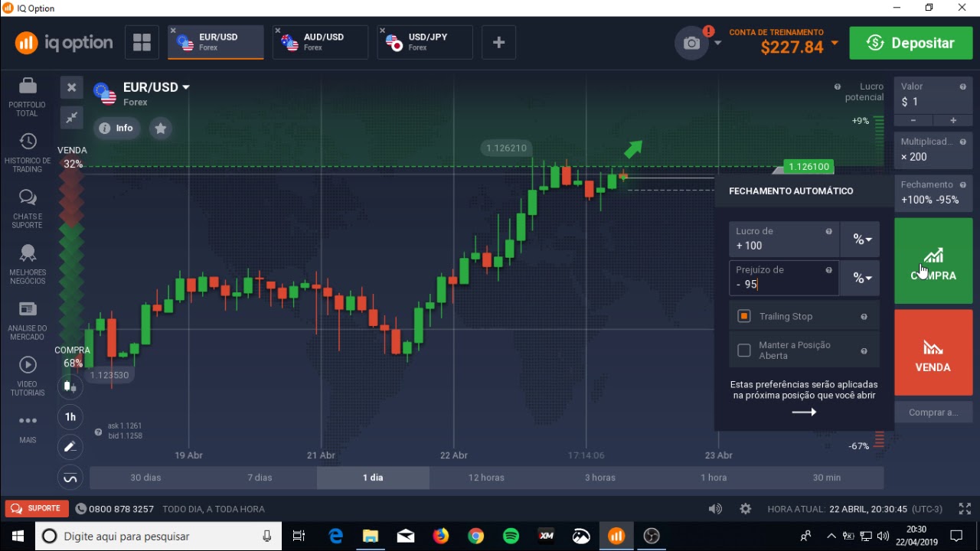Click the red VENDA button
The image size is (980, 551).
point(933,353)
